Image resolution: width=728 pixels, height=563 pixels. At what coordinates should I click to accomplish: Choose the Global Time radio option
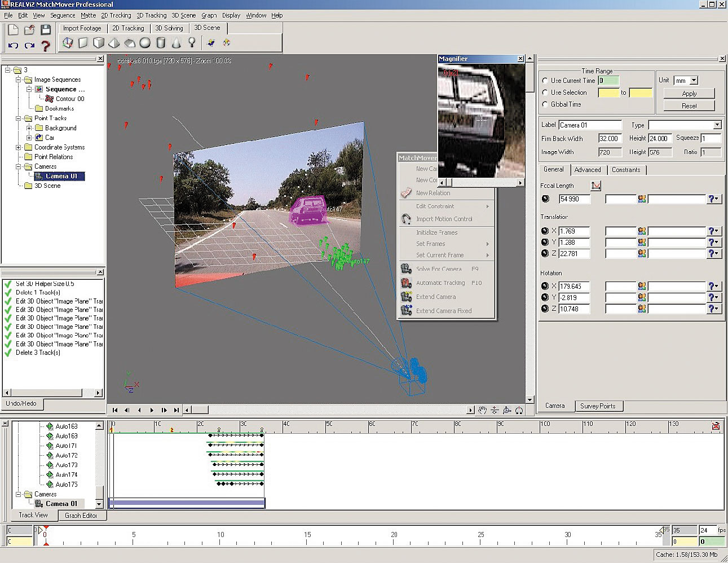[545, 104]
